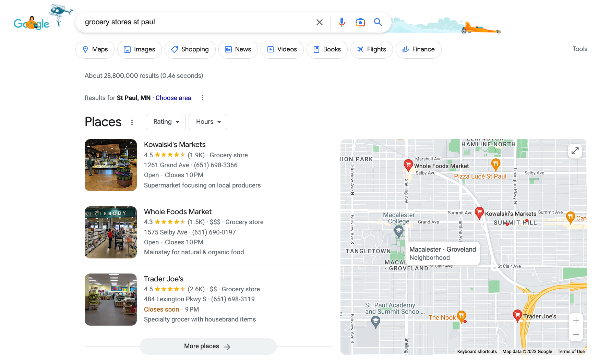Select the St. Paul Academy school pin
This screenshot has width=611, height=364.
coord(376,322)
